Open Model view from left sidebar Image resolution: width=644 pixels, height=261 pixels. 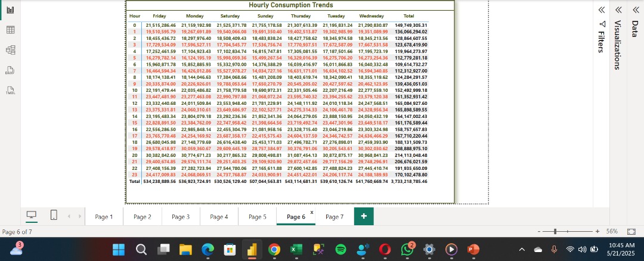(x=10, y=50)
